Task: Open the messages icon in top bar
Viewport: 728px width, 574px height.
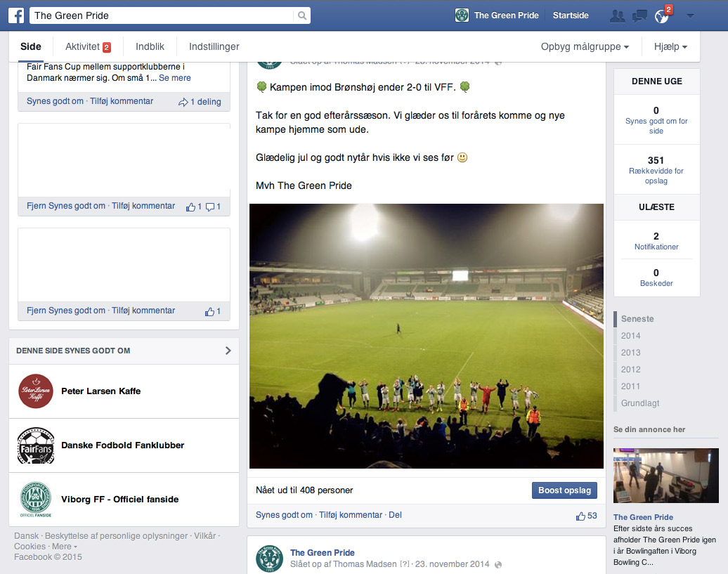Action: 639,15
